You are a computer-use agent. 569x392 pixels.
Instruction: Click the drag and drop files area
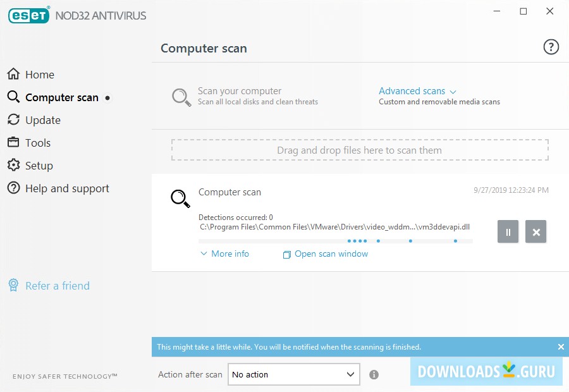(x=360, y=150)
